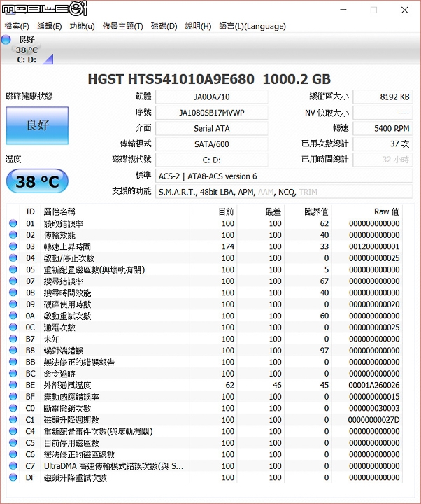Click status dot for ID 0A 啟動重試次數

[x=13, y=316]
